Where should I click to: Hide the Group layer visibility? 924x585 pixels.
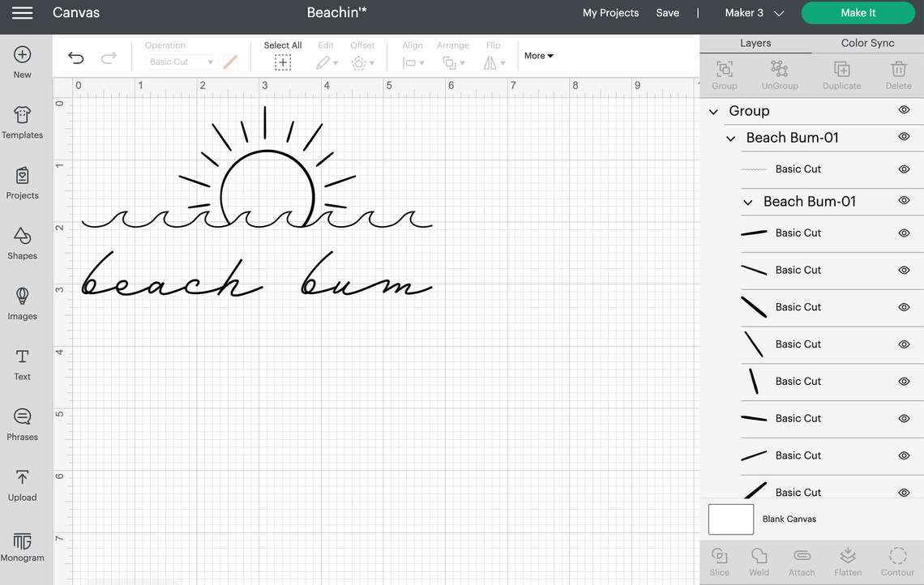click(904, 110)
